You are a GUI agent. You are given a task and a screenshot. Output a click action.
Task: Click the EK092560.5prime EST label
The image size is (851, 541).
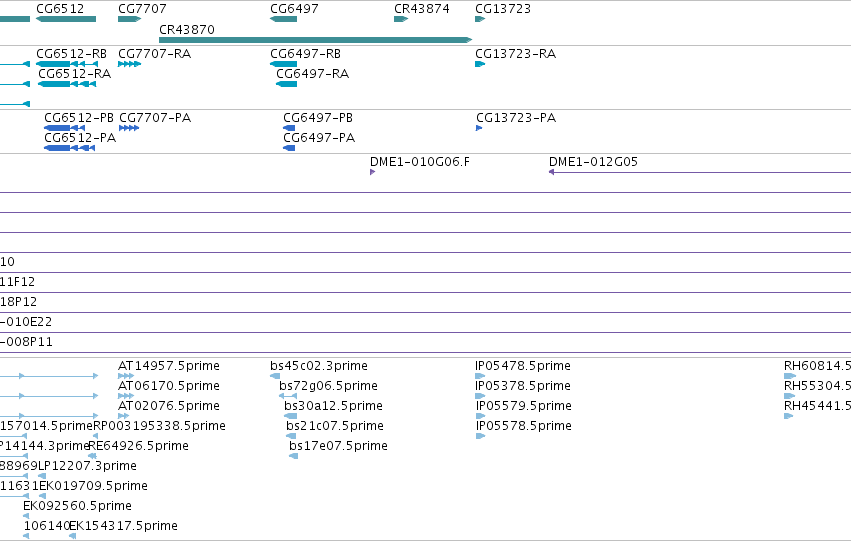point(77,506)
